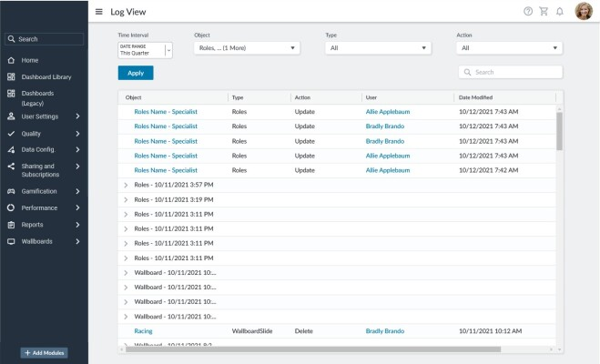Open the Type filter dropdown
This screenshot has height=364, width=600.
pyautogui.click(x=378, y=47)
